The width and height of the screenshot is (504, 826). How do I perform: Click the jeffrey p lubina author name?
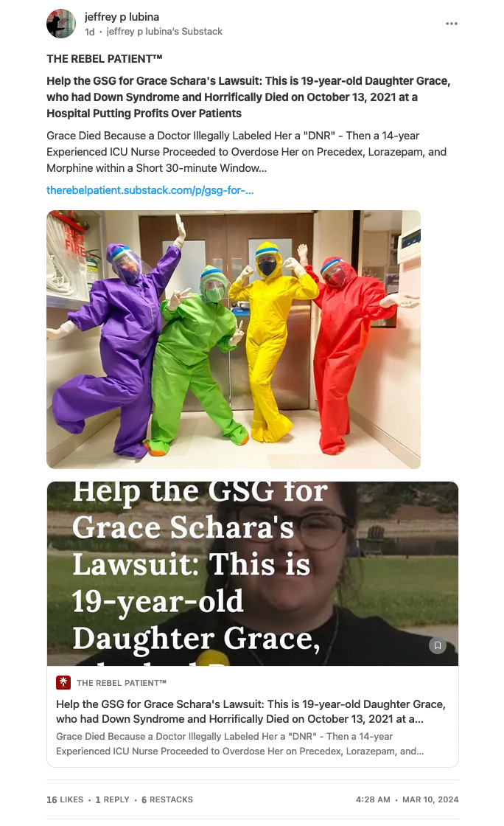122,17
